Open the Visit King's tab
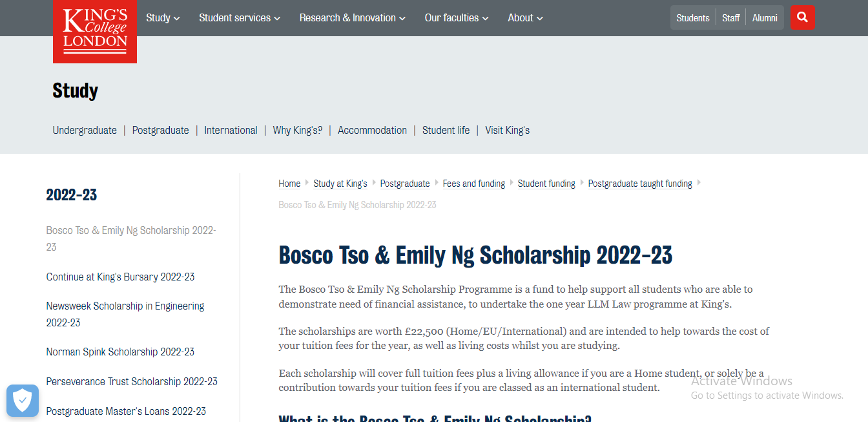The image size is (868, 422). pos(508,130)
